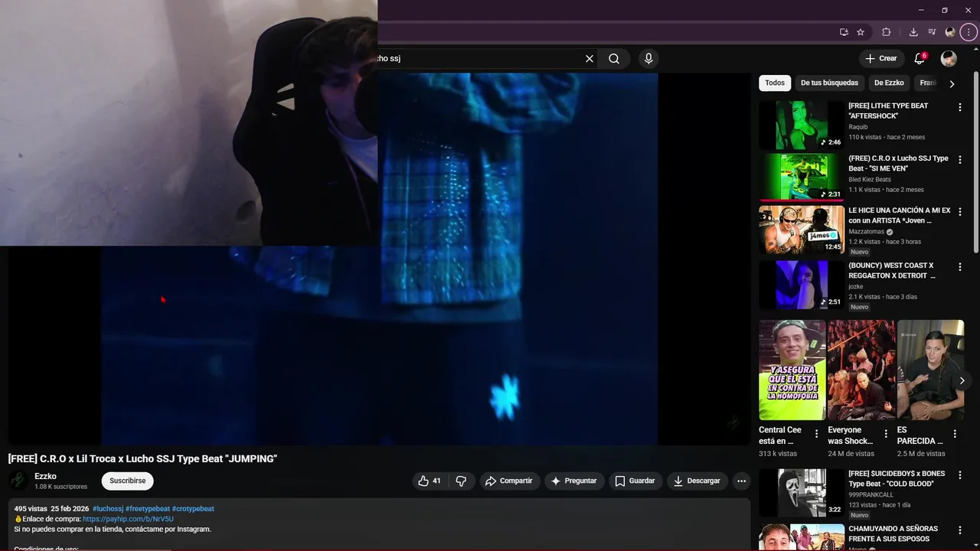
Task: Open options for LE HICE UNA CANCIÓN video
Action: point(959,212)
